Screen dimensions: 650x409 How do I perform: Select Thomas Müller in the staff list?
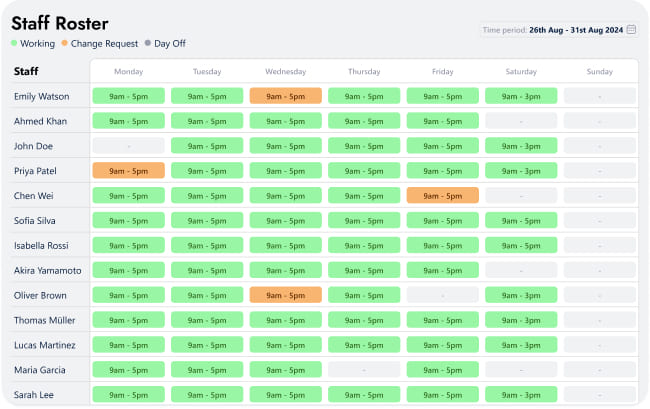[x=44, y=320]
